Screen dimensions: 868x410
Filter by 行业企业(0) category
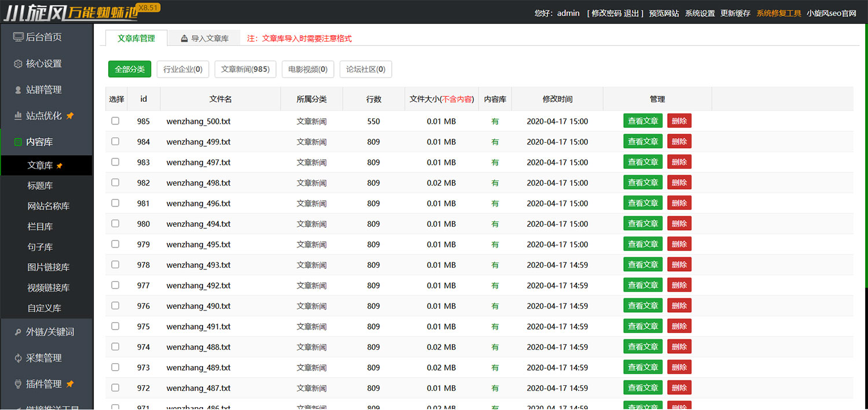183,69
